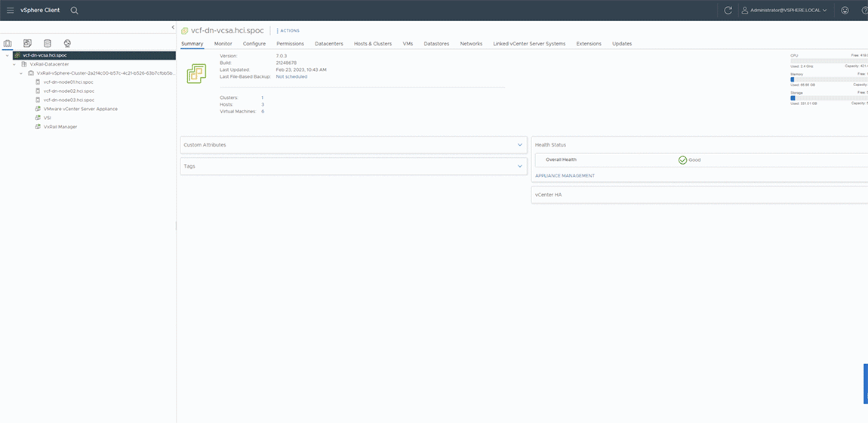868x423 pixels.
Task: Open the hamburger main menu
Action: click(x=10, y=11)
